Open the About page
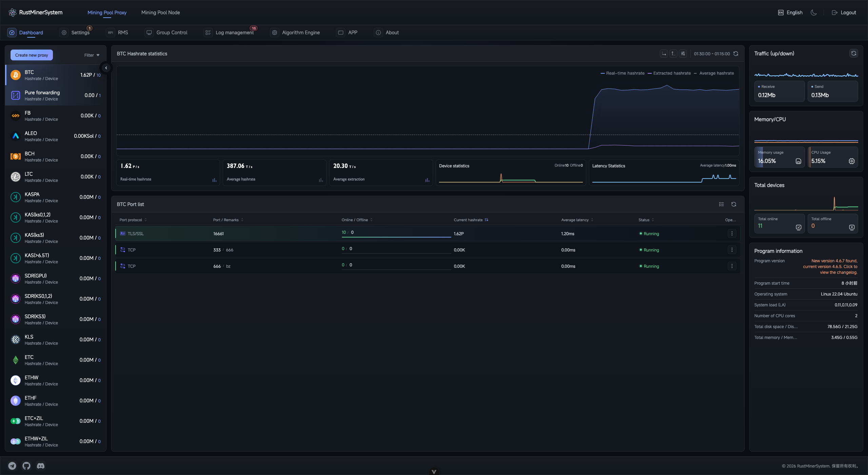868x475 pixels. pyautogui.click(x=387, y=33)
